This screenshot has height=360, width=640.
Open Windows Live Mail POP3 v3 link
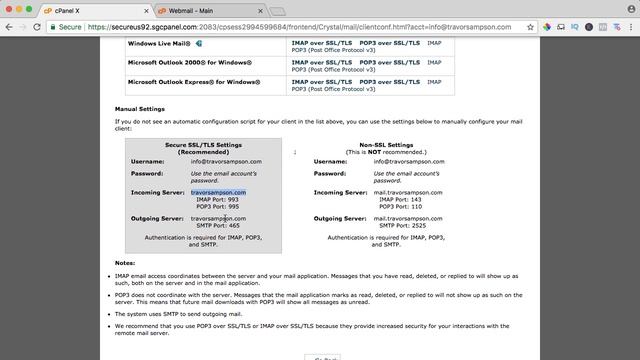pos(333,50)
